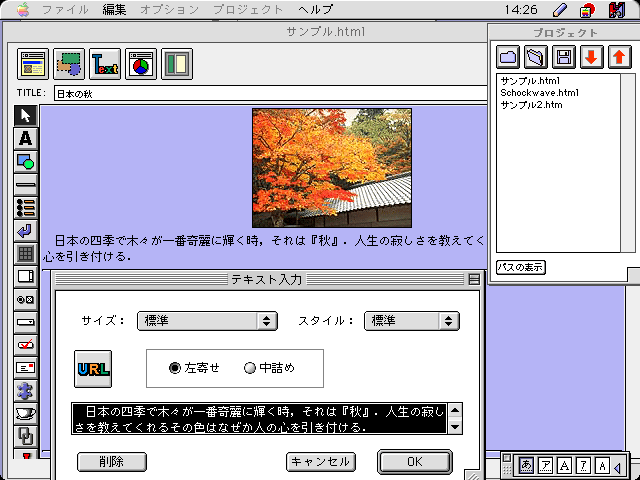The height and width of the screenshot is (480, 640).
Task: Click the text box scroll up arrow
Action: coord(455,410)
